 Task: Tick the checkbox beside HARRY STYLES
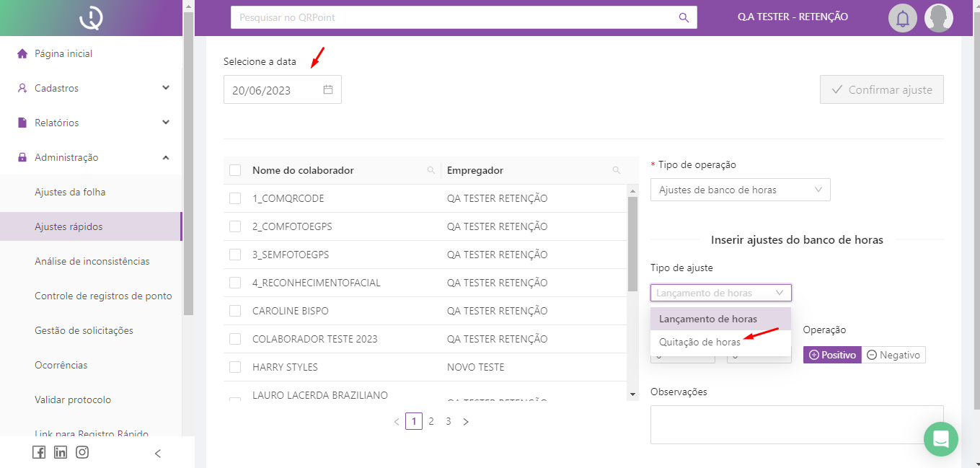click(x=235, y=367)
